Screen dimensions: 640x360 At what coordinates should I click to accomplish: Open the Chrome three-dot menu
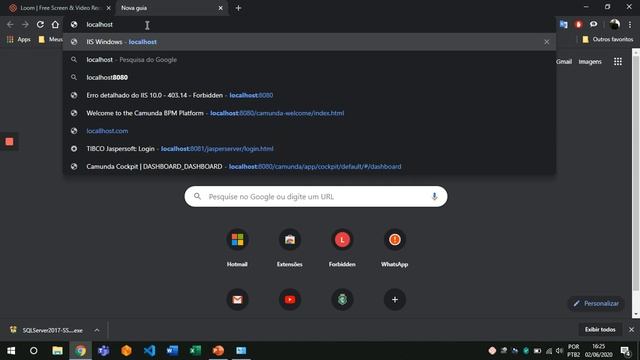tap(630, 24)
